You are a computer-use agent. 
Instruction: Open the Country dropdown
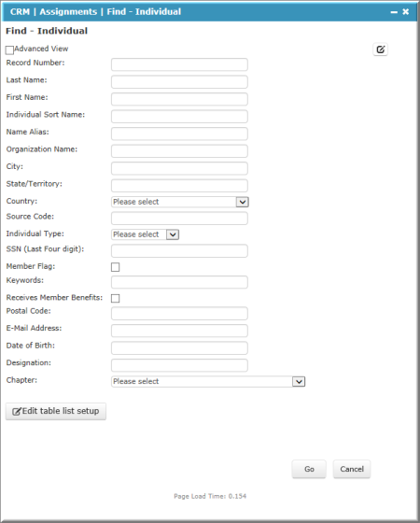pyautogui.click(x=179, y=202)
